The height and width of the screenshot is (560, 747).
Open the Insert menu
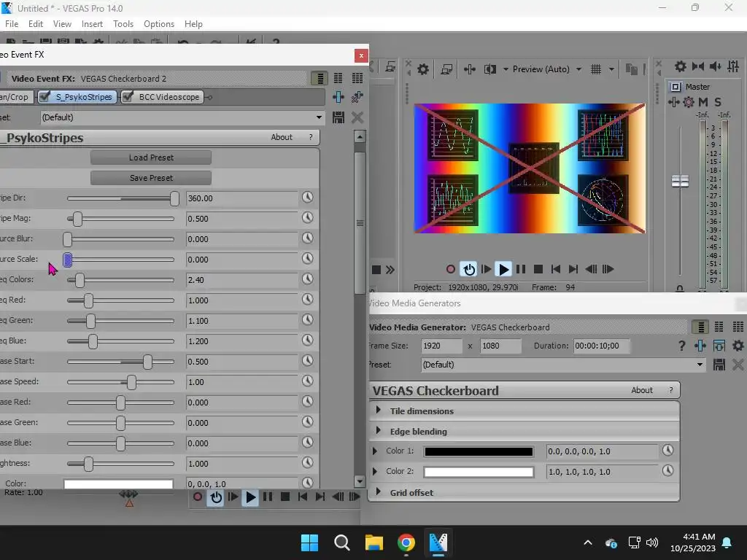(x=92, y=24)
